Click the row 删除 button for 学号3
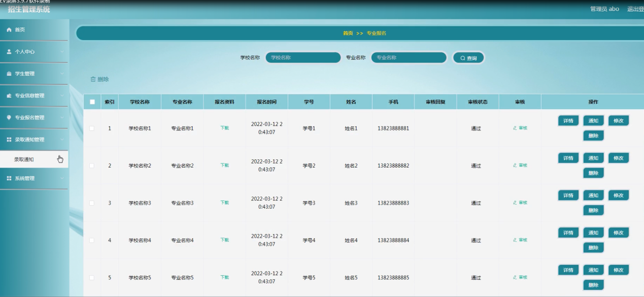The width and height of the screenshot is (644, 297). click(x=593, y=210)
